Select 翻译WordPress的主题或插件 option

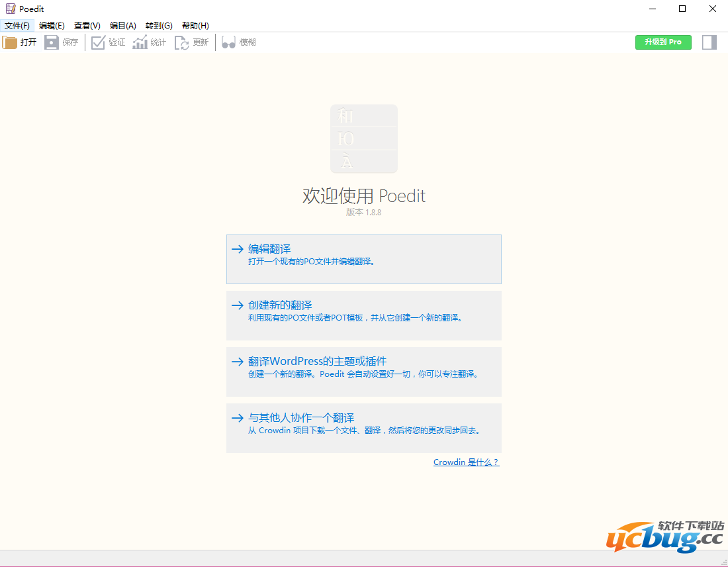(363, 372)
